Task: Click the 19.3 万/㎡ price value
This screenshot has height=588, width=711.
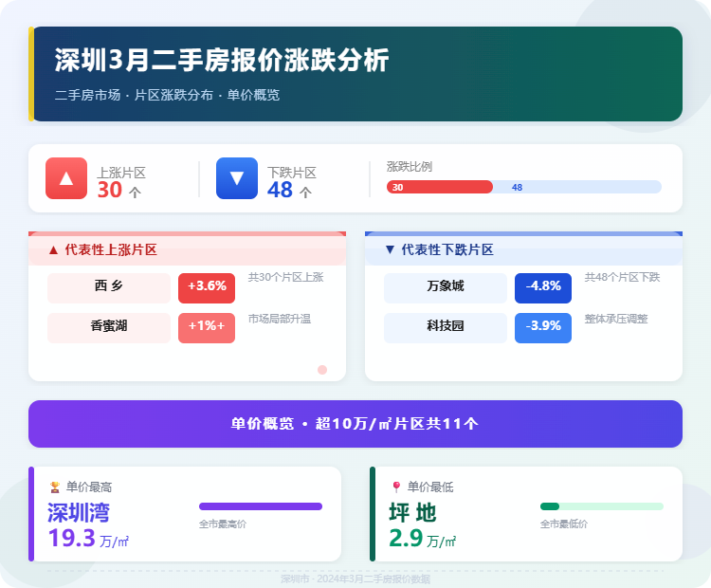Action: tap(88, 539)
